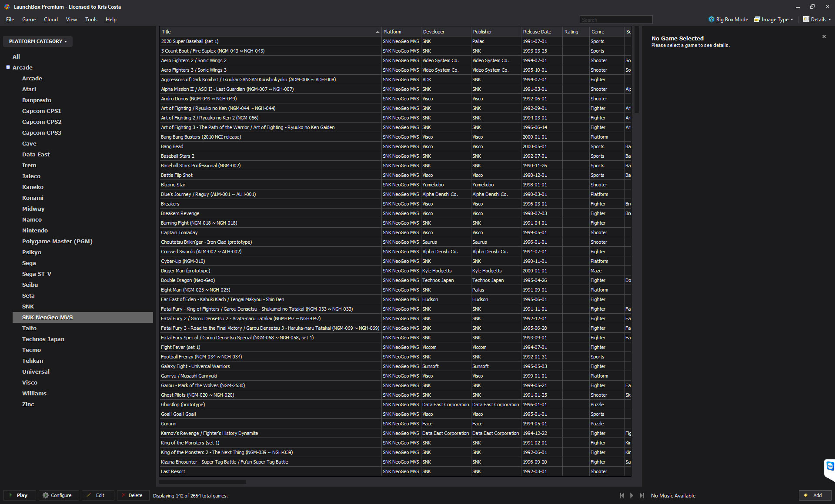Select the Cyber-Lip (NGM-010) row
Screen dimensions: 835x504
[x=395, y=261]
